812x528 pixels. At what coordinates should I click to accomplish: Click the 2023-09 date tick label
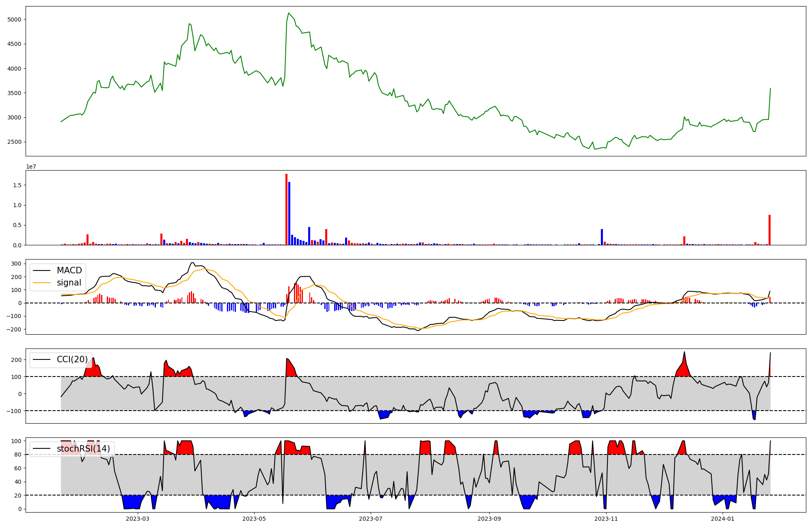[489, 519]
